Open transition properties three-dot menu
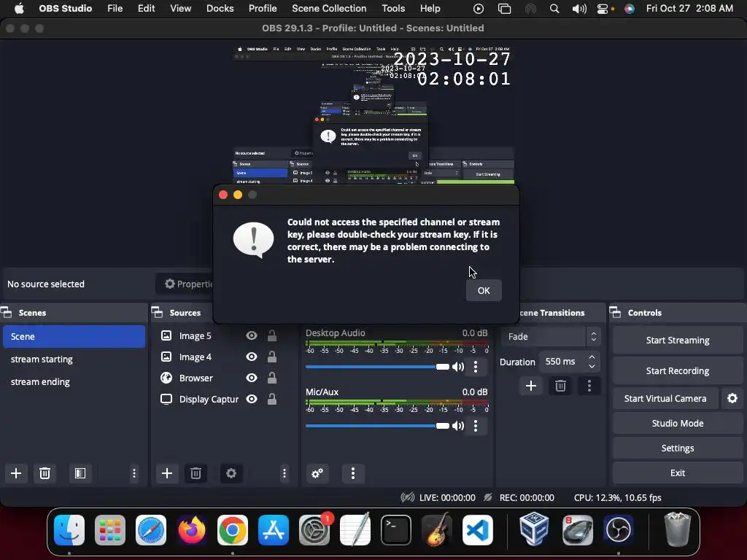The width and height of the screenshot is (747, 560). point(589,386)
